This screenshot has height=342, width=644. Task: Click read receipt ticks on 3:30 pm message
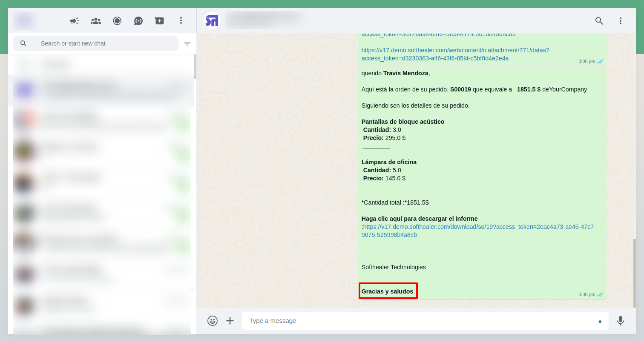pos(600,294)
